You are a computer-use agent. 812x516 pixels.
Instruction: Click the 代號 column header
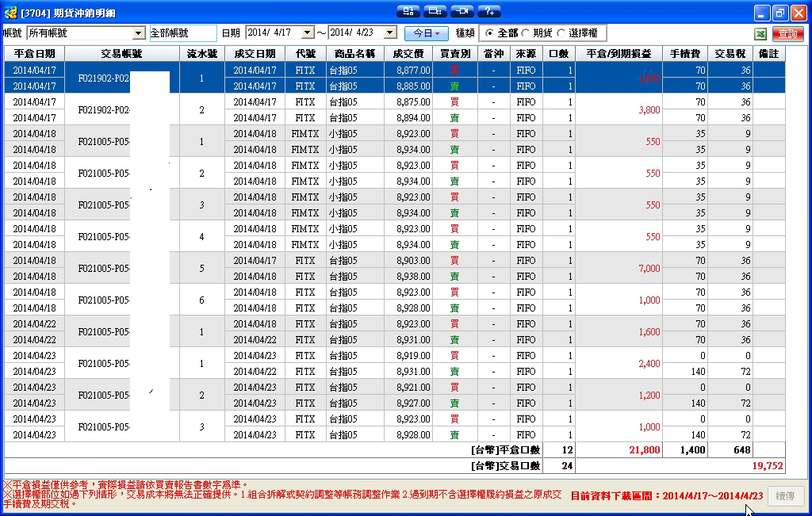305,54
